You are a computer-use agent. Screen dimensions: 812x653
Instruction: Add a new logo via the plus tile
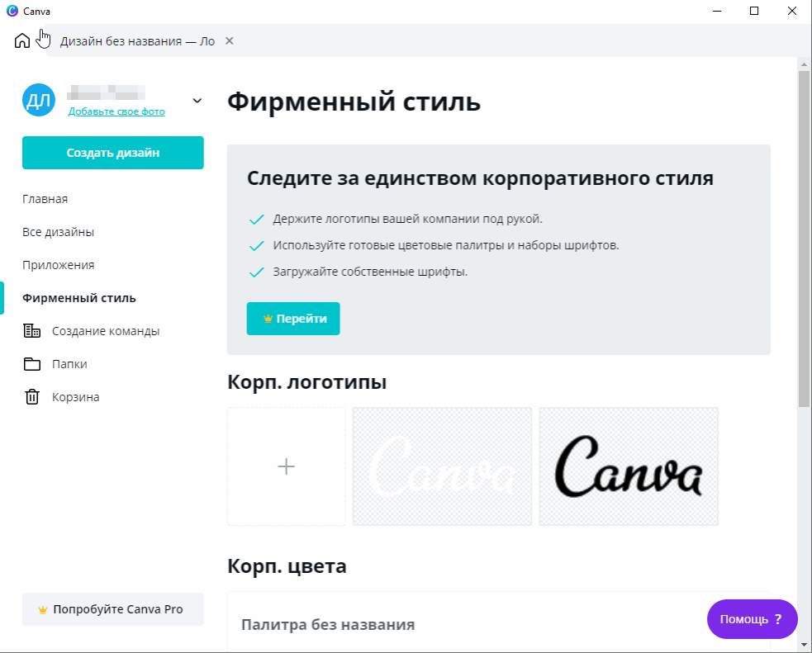tap(287, 466)
